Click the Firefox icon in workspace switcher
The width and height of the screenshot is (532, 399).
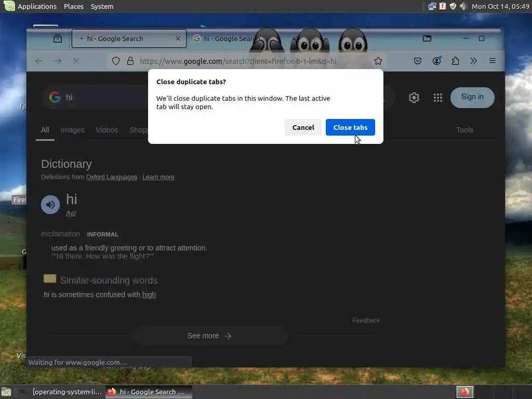tap(464, 392)
